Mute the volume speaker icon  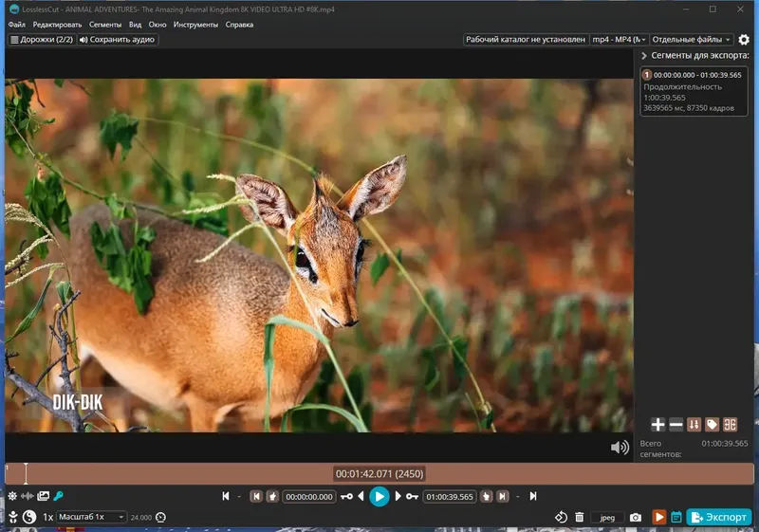(x=620, y=448)
